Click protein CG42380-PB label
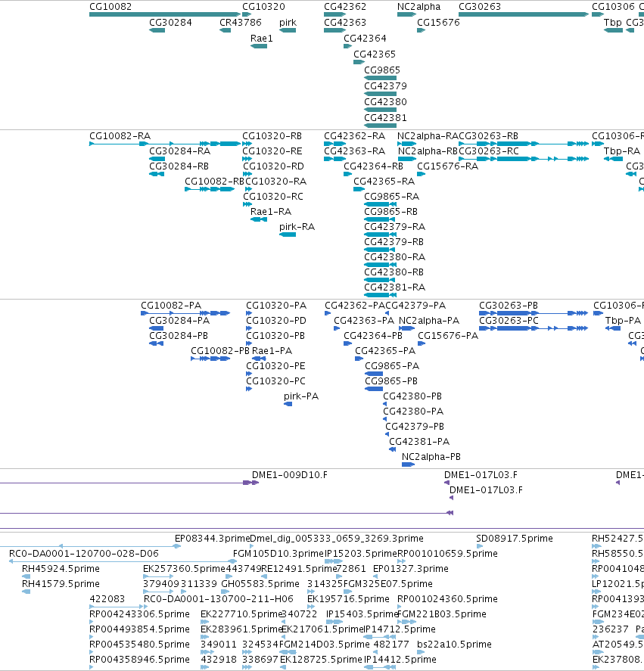The height and width of the screenshot is (671, 644). [x=412, y=396]
